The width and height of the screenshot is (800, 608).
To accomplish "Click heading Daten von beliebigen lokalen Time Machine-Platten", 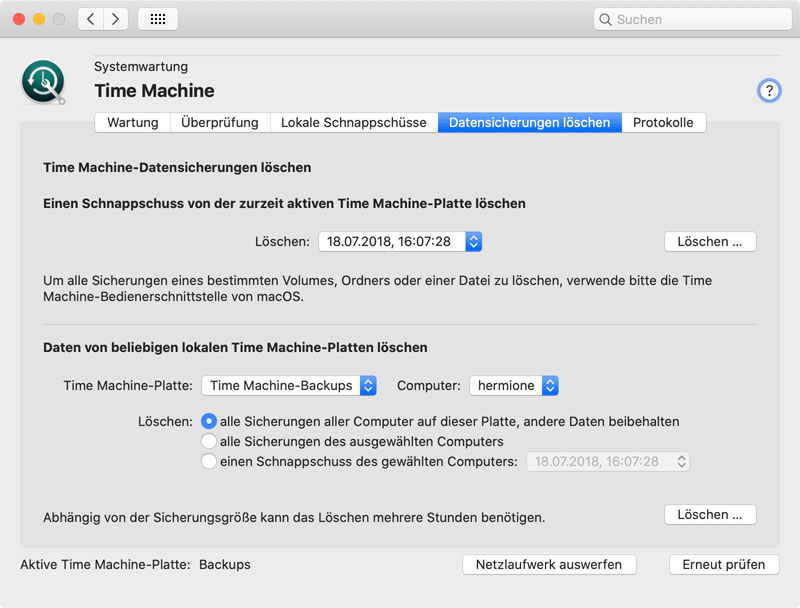I will point(235,347).
